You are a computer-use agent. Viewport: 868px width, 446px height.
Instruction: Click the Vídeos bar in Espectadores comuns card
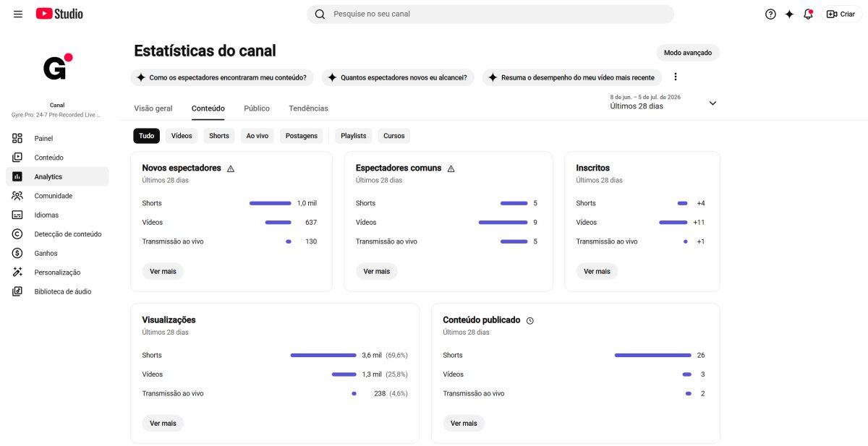coord(503,223)
